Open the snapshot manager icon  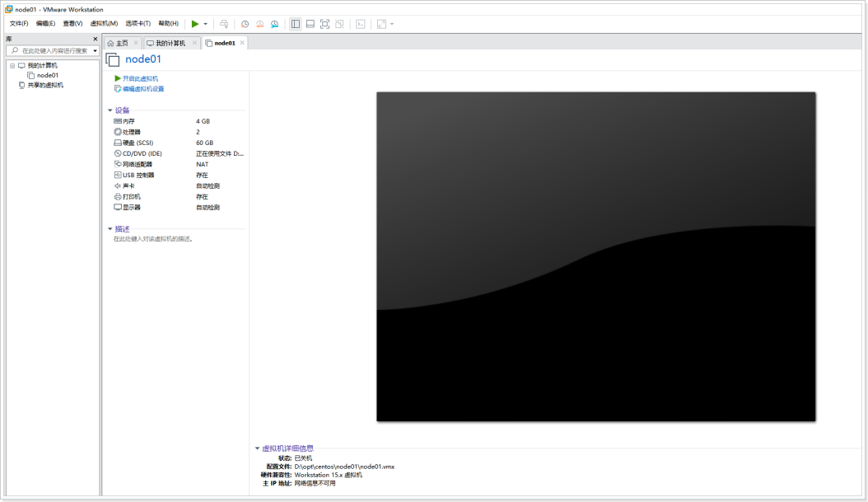tap(274, 24)
